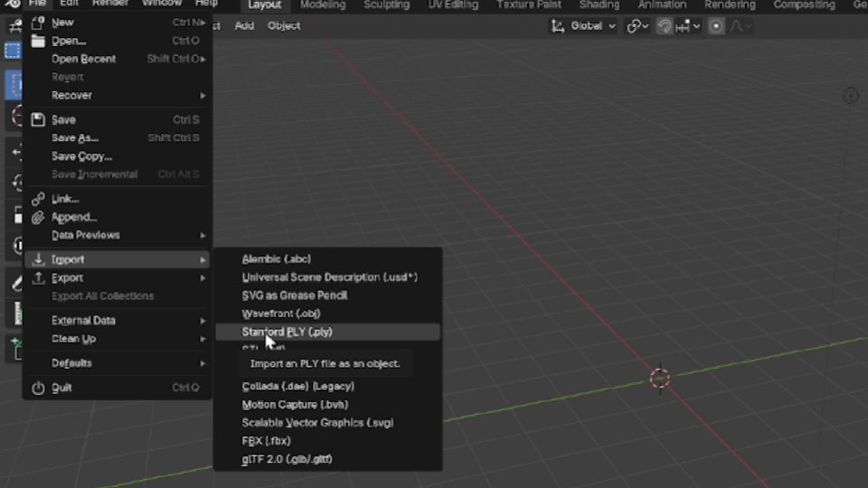Toggle the snap magnet icon
This screenshot has width=868, height=488.
(x=665, y=26)
